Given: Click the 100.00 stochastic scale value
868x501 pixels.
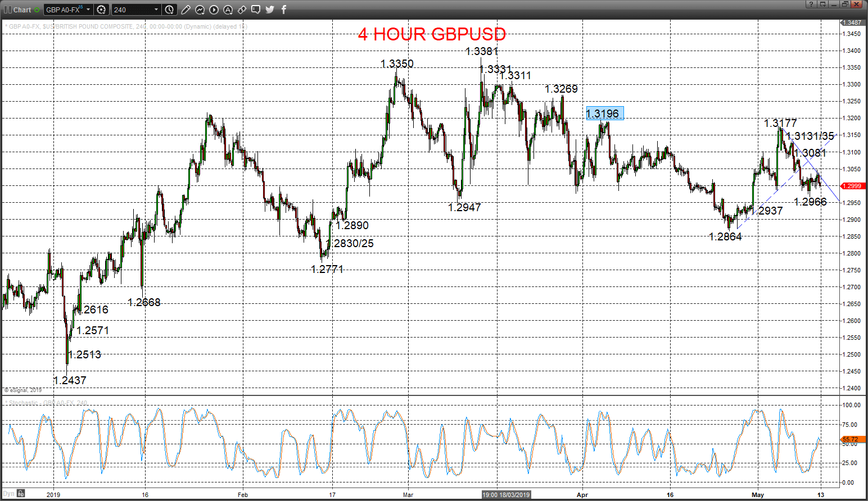Looking at the screenshot, I should coord(851,405).
